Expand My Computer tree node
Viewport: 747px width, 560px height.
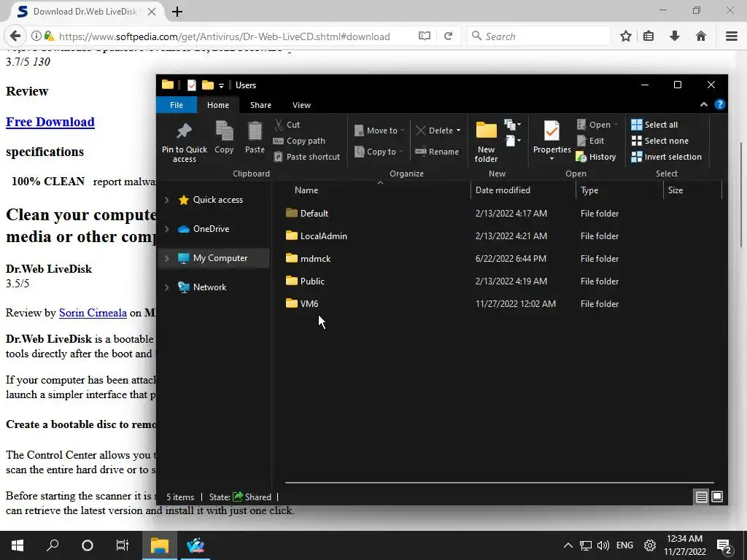167,258
